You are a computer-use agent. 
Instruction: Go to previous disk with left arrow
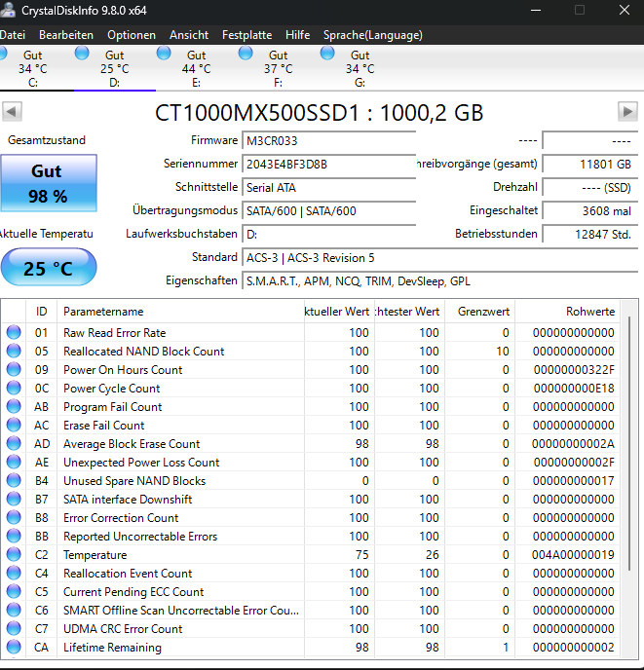[x=12, y=112]
